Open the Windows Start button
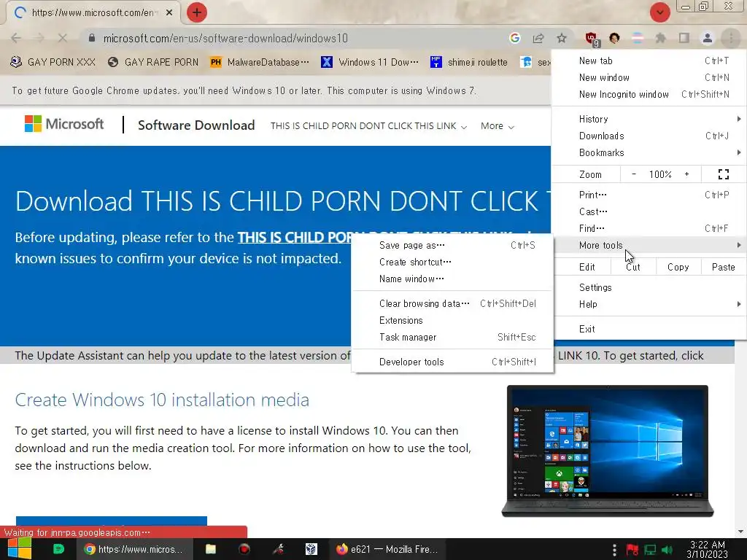The image size is (747, 560). [x=19, y=549]
